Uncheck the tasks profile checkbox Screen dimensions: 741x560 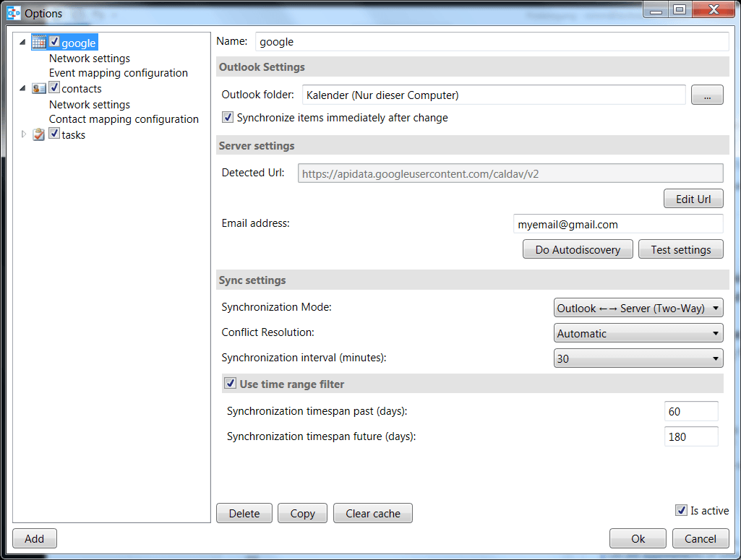53,134
